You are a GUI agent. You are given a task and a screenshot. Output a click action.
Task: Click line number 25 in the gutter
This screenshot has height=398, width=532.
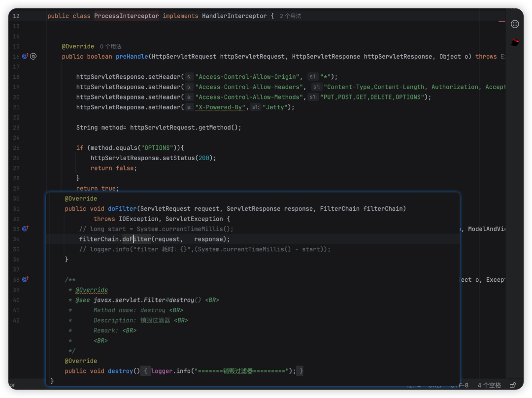(16, 148)
